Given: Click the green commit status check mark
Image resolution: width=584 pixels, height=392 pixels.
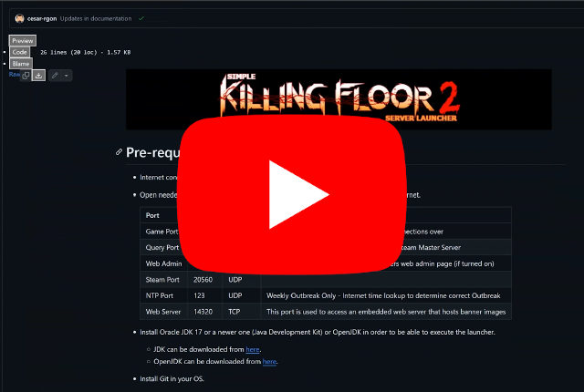Looking at the screenshot, I should tap(141, 18).
